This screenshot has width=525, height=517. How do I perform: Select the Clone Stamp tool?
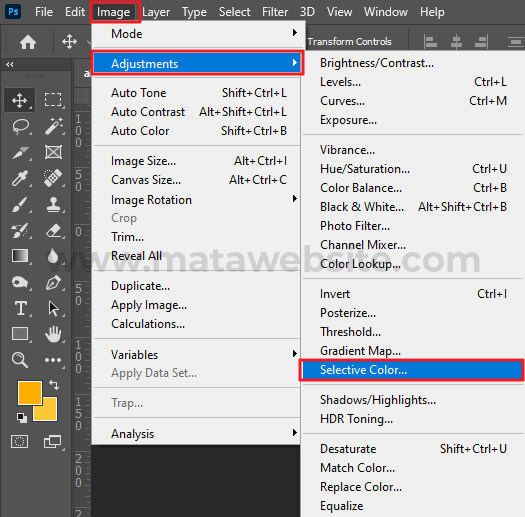click(x=53, y=204)
